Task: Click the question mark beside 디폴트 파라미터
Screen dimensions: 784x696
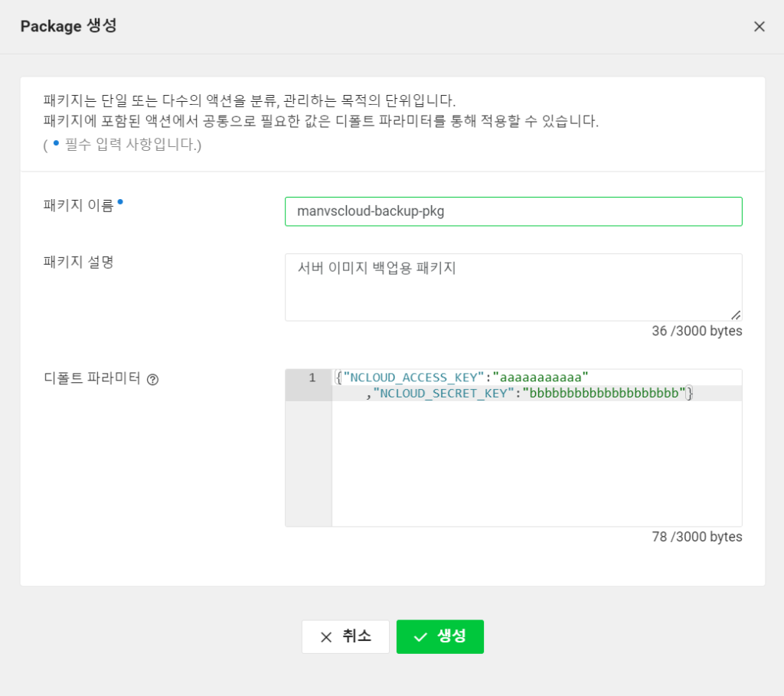Action: pos(152,378)
